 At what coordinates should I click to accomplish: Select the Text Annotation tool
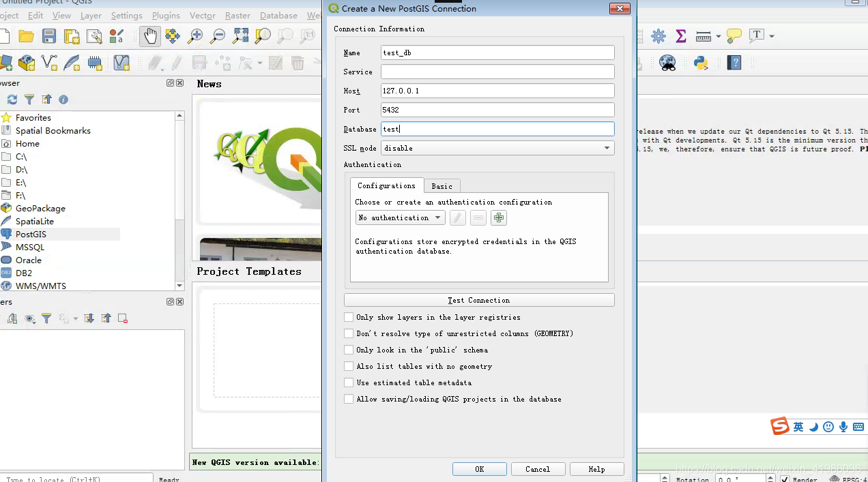coord(756,35)
